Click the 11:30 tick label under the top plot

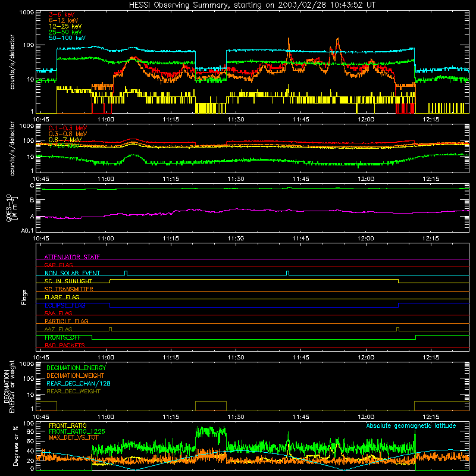pos(236,120)
